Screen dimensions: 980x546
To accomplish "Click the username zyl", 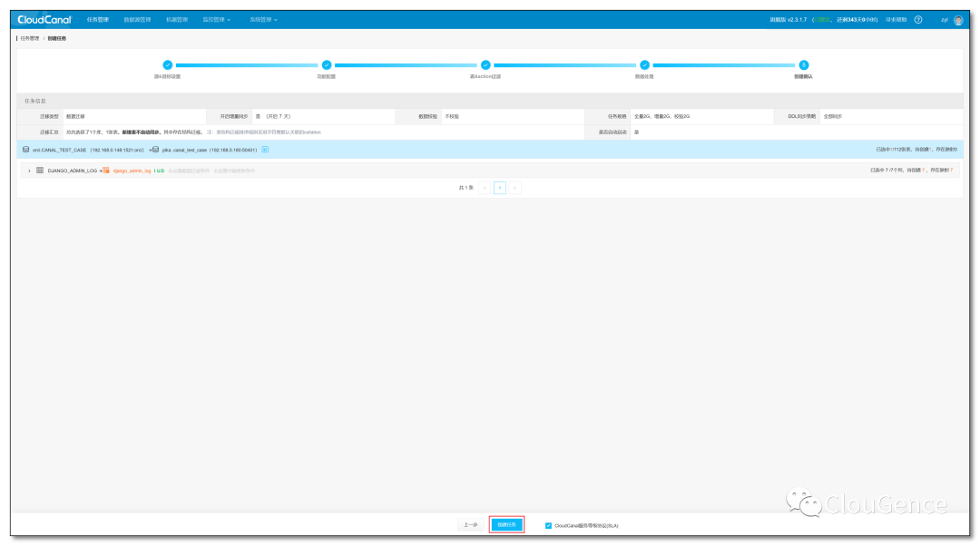I will click(945, 20).
